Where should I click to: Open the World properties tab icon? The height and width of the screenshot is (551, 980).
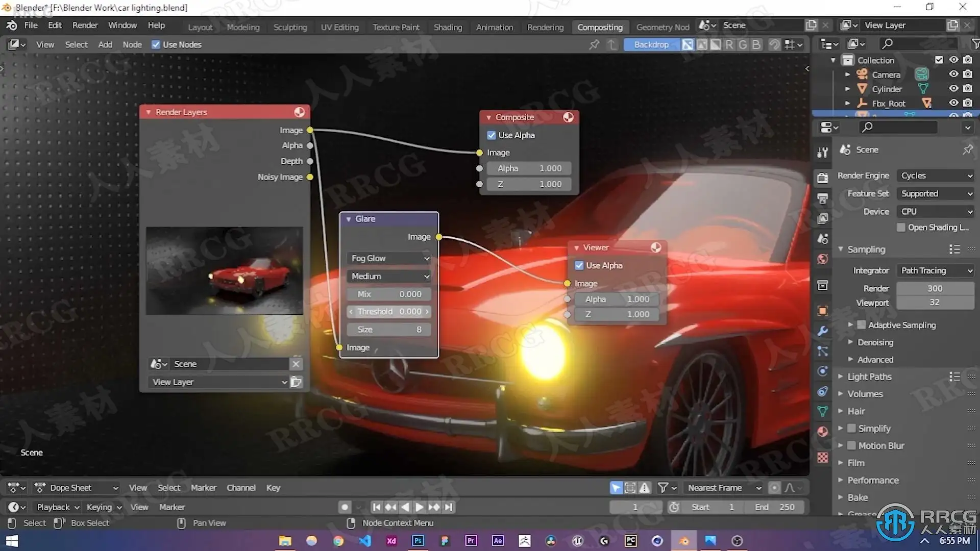pyautogui.click(x=822, y=259)
